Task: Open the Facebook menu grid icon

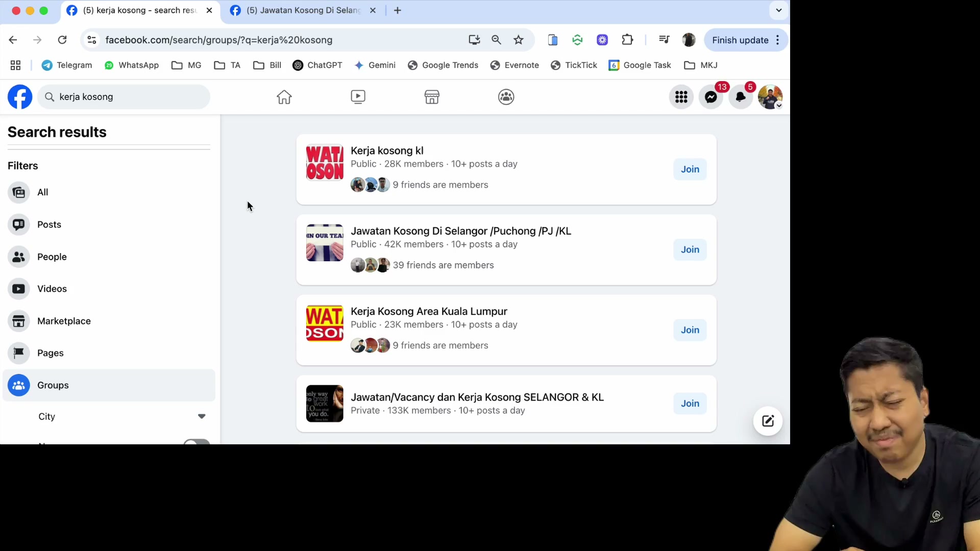Action: (681, 97)
